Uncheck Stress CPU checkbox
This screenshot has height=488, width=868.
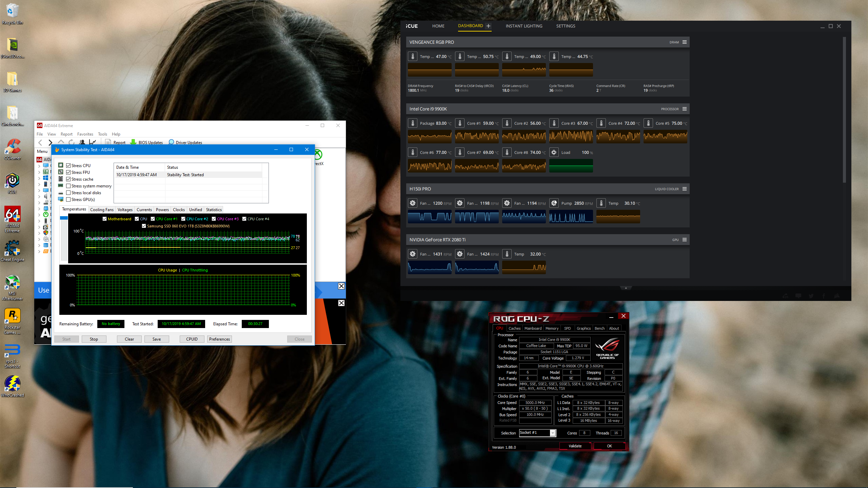pyautogui.click(x=68, y=165)
